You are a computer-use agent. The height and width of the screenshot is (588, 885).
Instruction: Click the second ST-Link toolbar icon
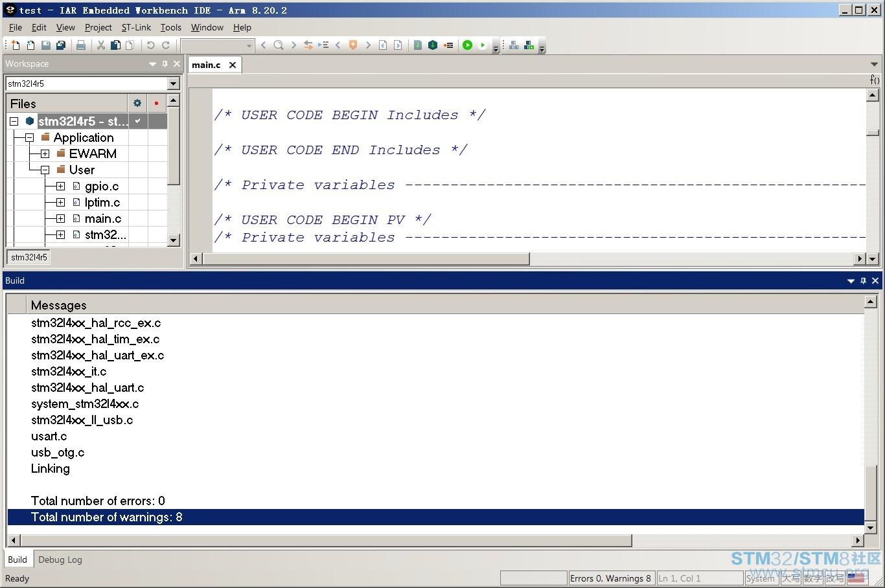pyautogui.click(x=529, y=45)
